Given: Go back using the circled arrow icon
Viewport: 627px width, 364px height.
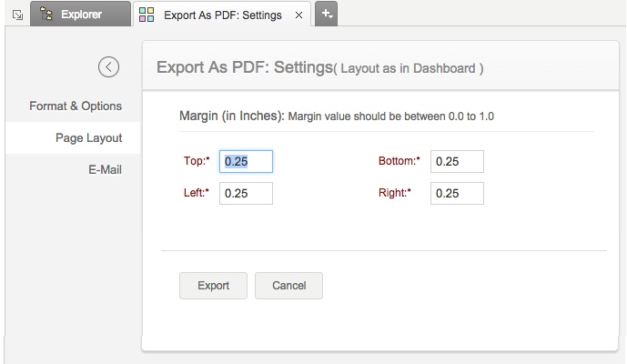Looking at the screenshot, I should click(x=109, y=66).
